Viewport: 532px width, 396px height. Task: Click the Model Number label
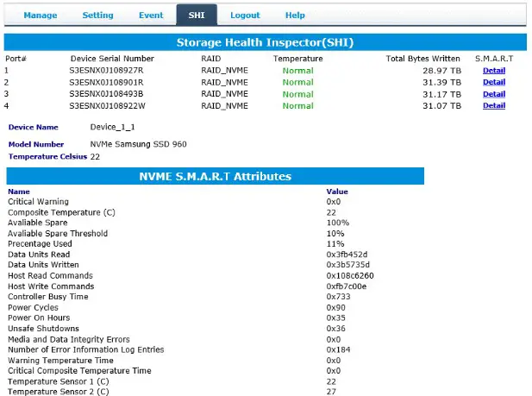36,144
